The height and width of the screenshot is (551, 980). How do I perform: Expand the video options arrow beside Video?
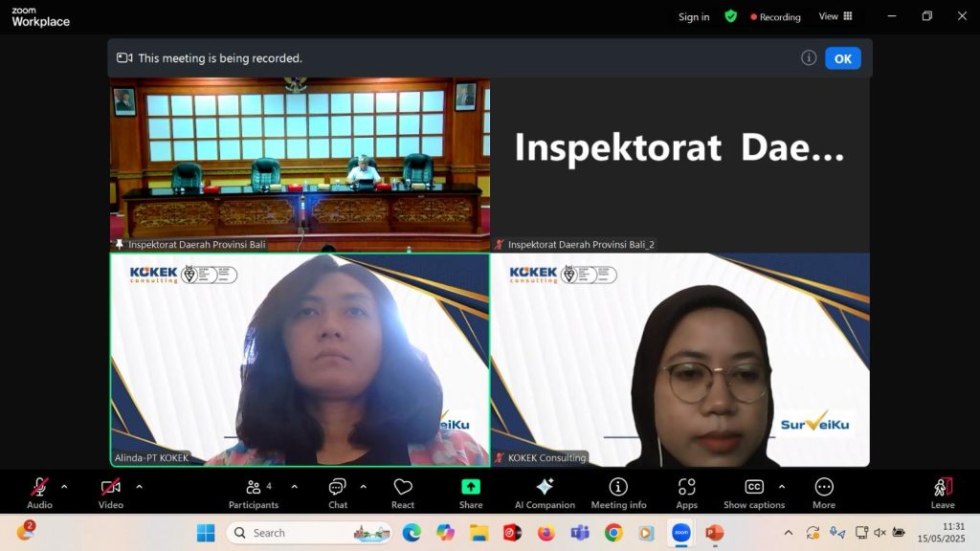coord(139,487)
